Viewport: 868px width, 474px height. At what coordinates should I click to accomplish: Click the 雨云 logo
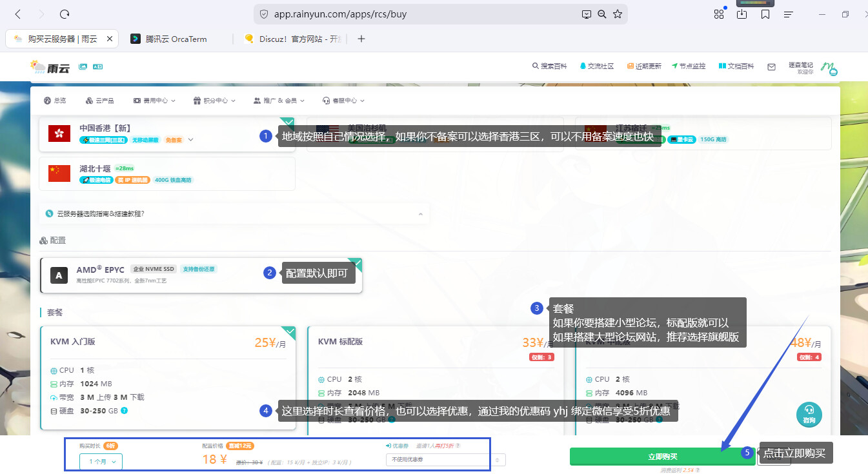click(50, 66)
